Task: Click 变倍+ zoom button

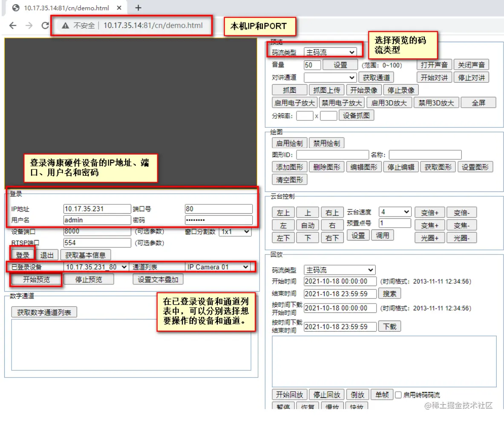Action: (429, 212)
